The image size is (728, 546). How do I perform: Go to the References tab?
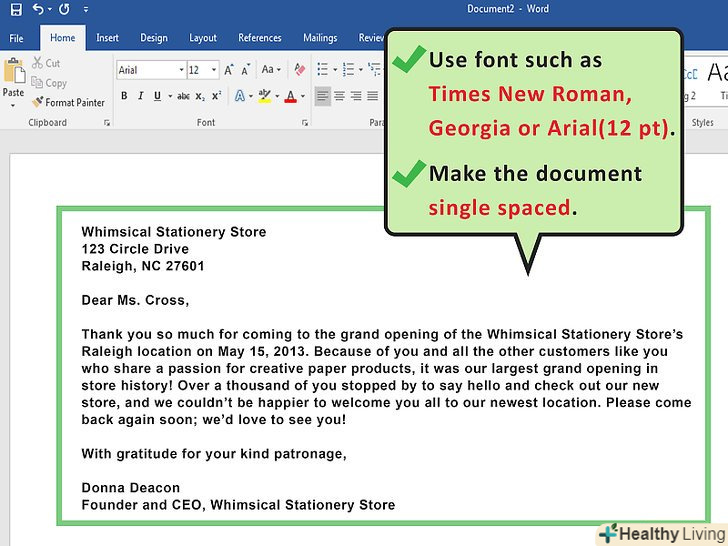(260, 38)
